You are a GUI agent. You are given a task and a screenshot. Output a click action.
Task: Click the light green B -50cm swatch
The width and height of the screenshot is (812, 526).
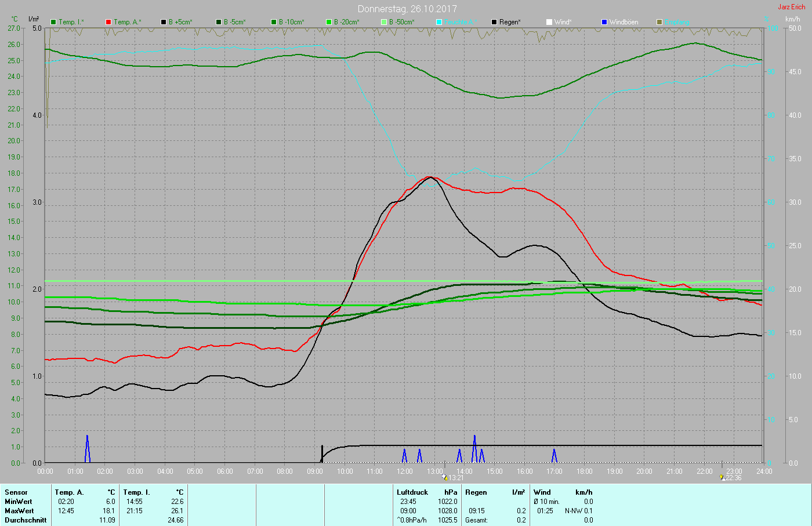(x=384, y=22)
